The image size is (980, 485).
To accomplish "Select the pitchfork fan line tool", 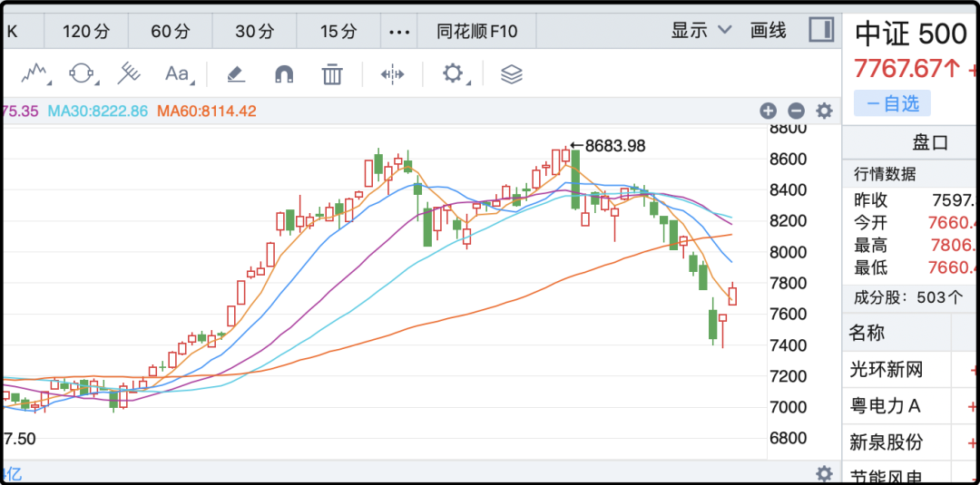I will tap(130, 73).
